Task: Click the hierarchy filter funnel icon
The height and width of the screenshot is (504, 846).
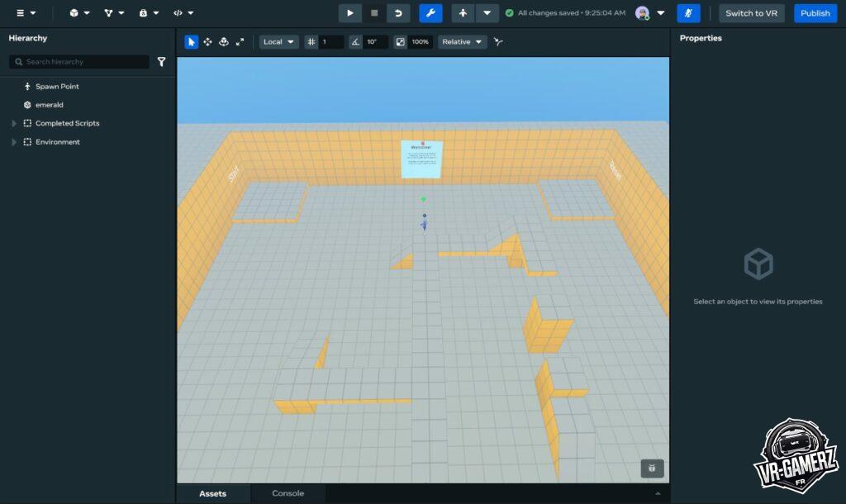Action: coord(162,62)
